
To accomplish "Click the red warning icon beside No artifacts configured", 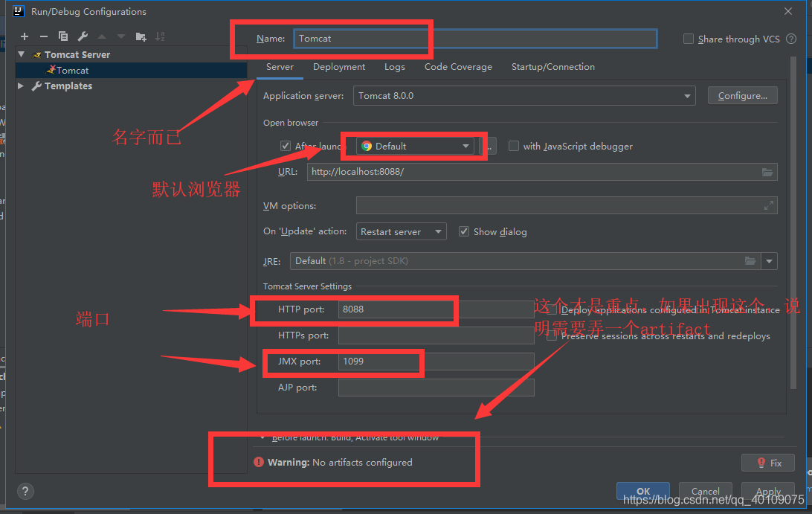I will (259, 462).
